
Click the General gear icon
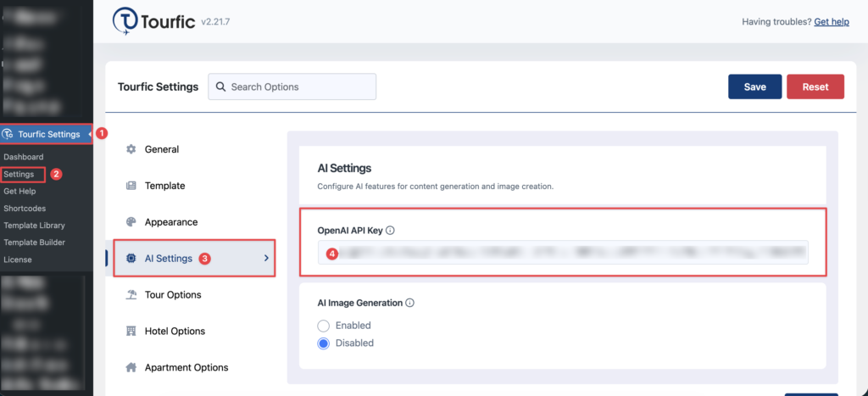tap(131, 149)
